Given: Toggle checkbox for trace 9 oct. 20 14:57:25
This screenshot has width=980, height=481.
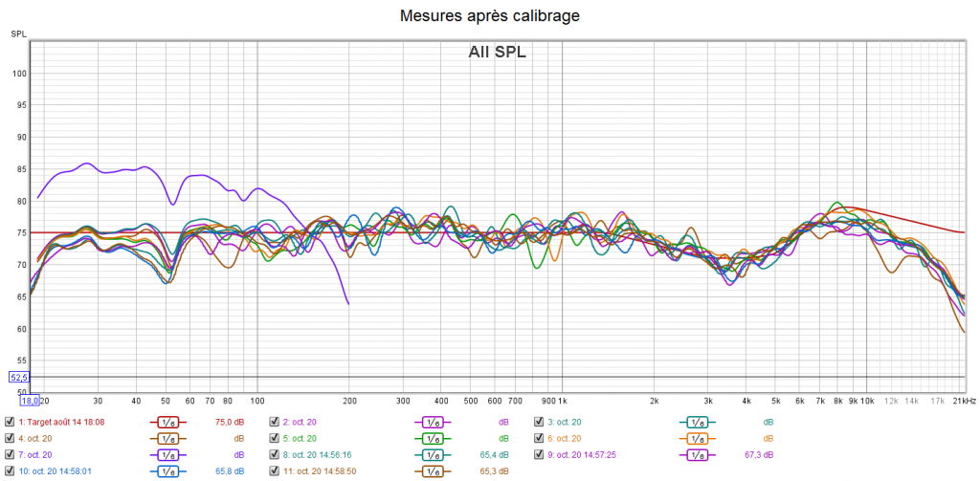Looking at the screenshot, I should [x=539, y=454].
